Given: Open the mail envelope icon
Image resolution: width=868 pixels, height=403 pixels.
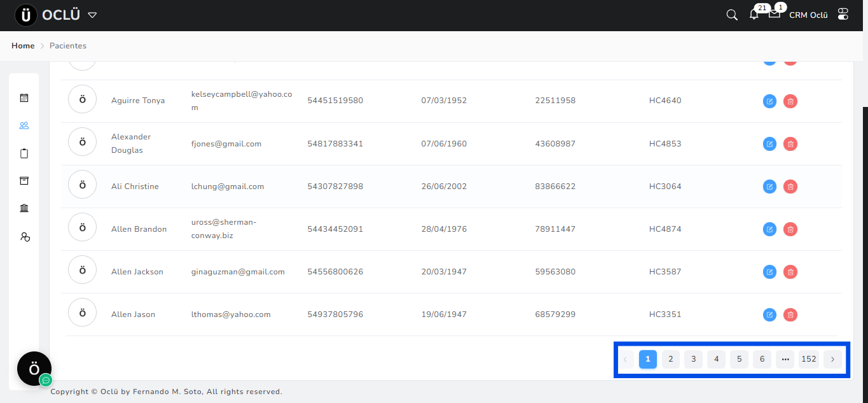Looking at the screenshot, I should tap(775, 14).
